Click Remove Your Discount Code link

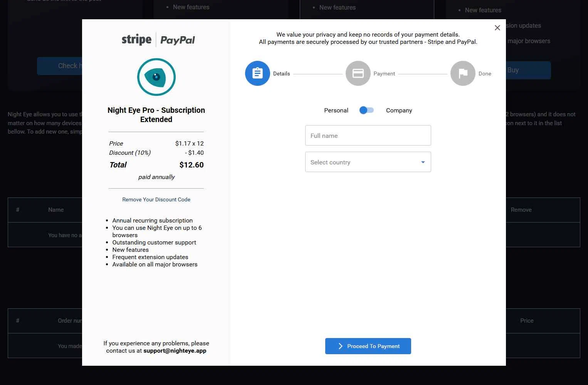click(x=156, y=199)
